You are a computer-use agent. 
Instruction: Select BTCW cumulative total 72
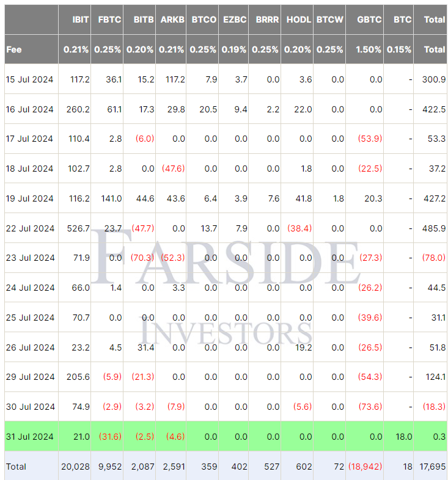[x=339, y=467]
